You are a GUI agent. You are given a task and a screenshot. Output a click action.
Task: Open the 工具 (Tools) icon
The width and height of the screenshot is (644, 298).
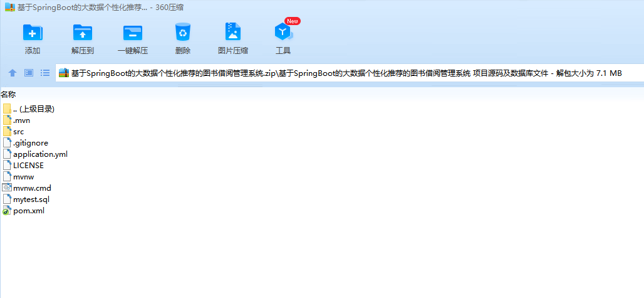(x=283, y=32)
